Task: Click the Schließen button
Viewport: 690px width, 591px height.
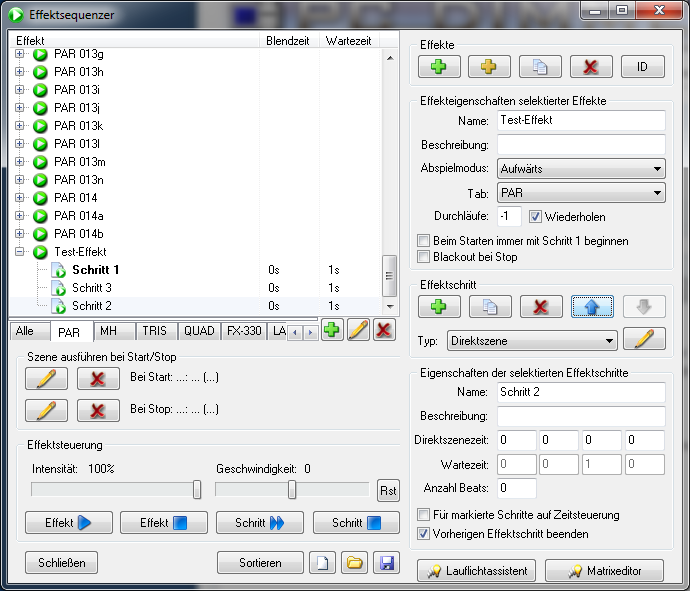Action: point(62,563)
